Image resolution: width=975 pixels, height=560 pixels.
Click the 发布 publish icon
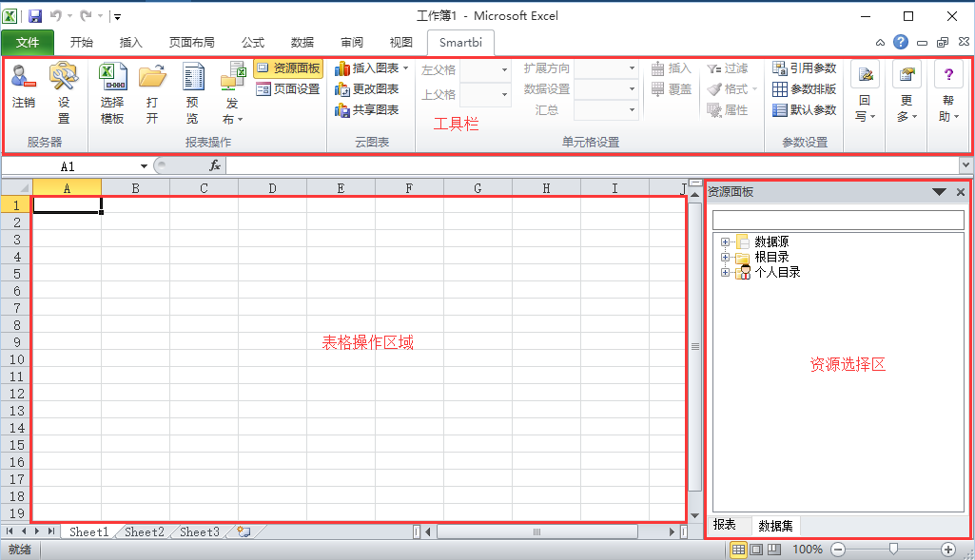click(232, 77)
